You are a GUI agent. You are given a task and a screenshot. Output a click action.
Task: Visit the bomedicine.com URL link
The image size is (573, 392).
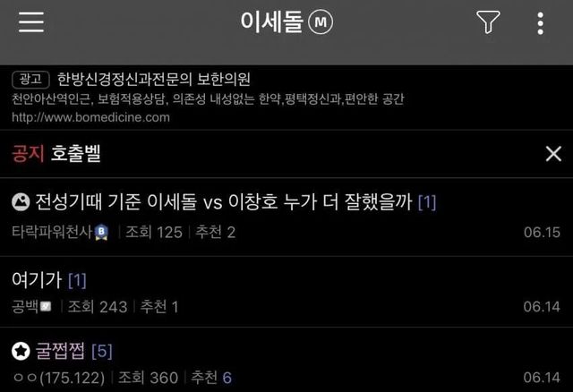point(90,117)
